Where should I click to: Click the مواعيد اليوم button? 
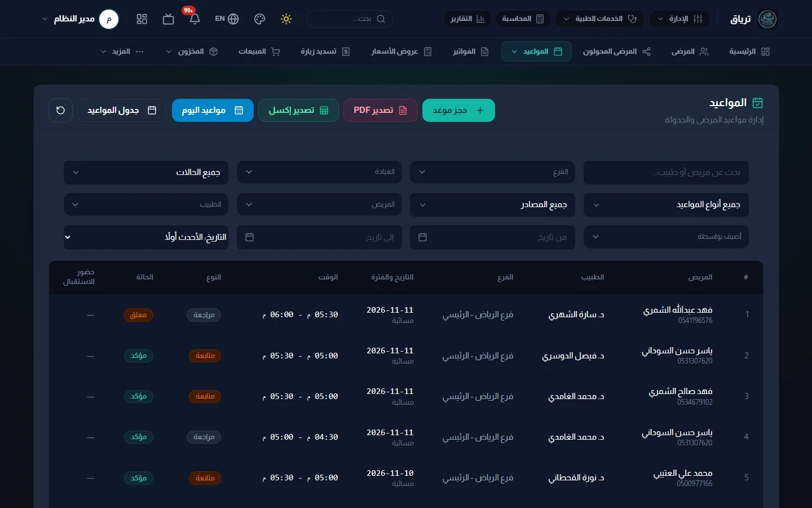click(x=213, y=110)
